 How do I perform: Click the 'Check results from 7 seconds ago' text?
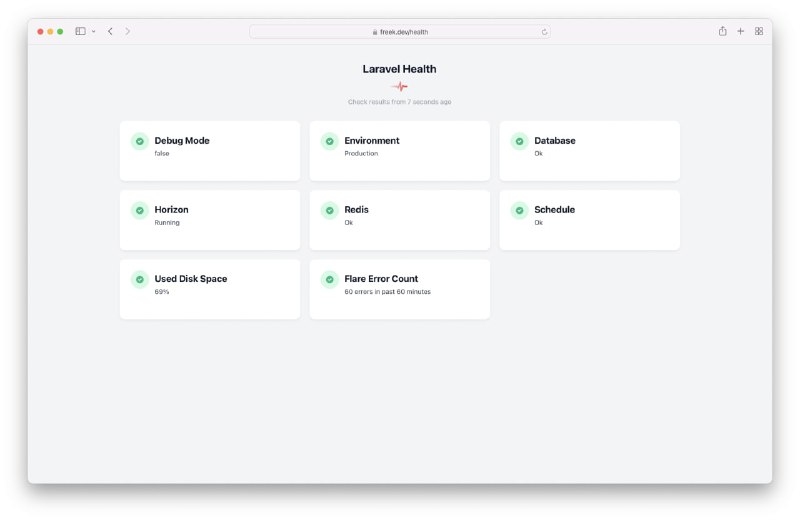[399, 102]
